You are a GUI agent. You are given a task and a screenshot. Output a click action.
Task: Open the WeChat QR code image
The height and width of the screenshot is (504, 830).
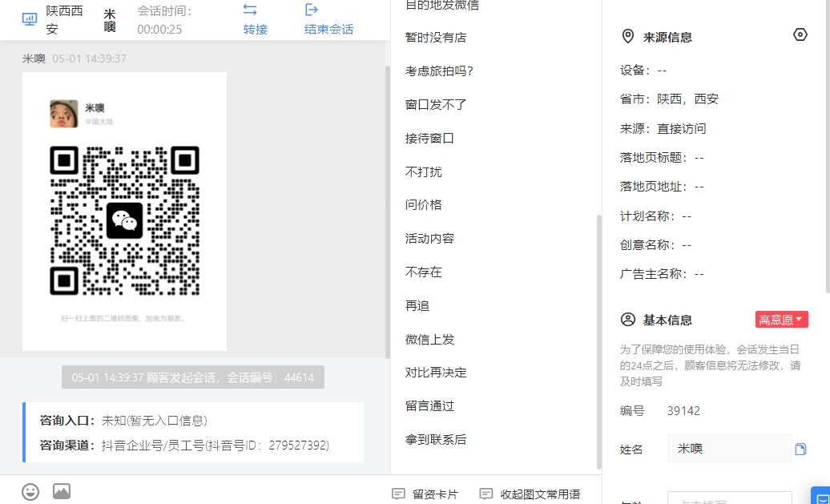coord(124,212)
